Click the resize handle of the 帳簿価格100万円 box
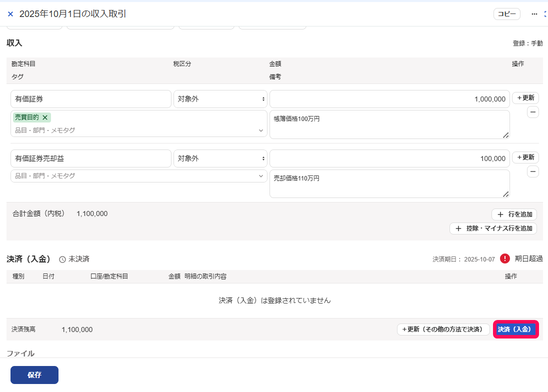The height and width of the screenshot is (392, 548). pyautogui.click(x=505, y=135)
